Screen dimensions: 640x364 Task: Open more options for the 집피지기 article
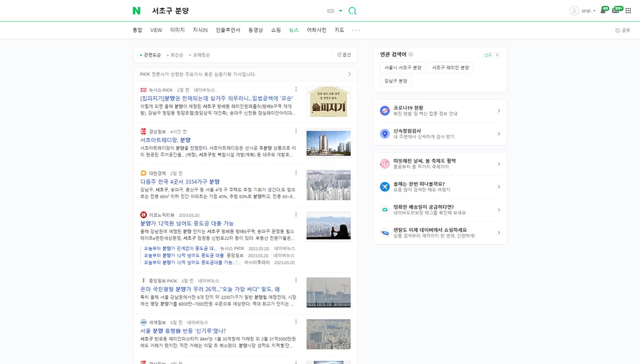(x=296, y=90)
